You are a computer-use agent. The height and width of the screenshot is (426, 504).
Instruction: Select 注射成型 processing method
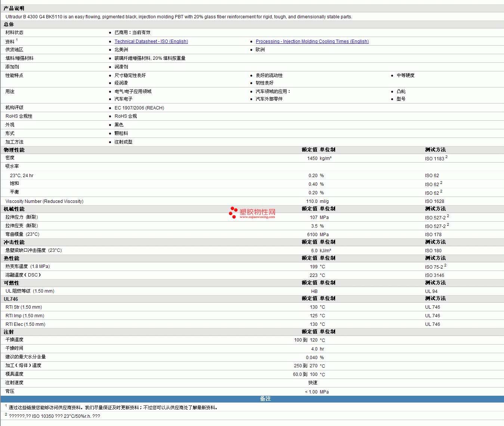[x=123, y=142]
